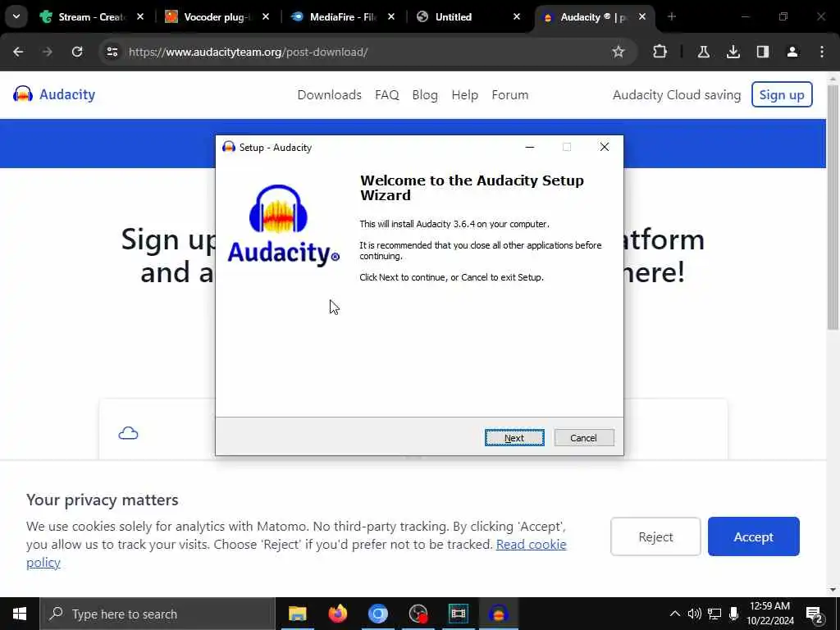Close the MediaFire tab
Viewport: 840px width, 630px height.
(391, 17)
